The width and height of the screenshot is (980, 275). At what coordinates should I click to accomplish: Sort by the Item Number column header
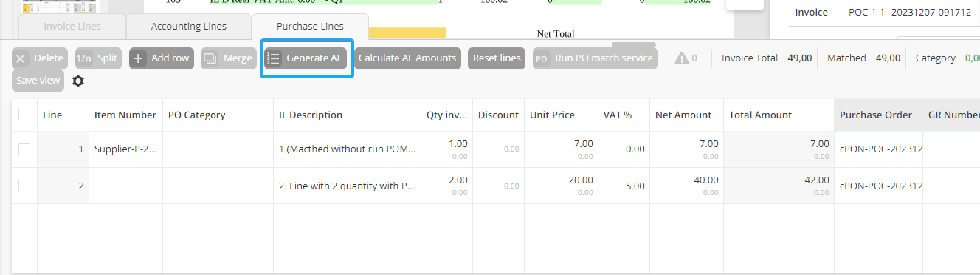tap(125, 115)
